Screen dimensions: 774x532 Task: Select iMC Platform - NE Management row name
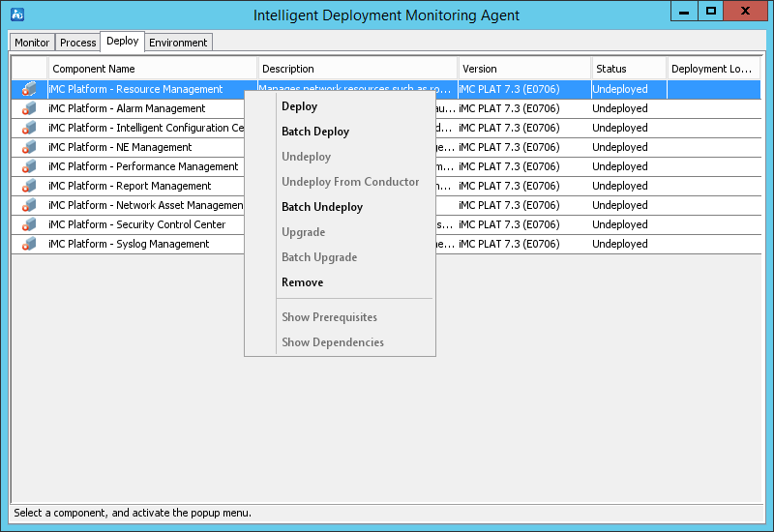coord(120,147)
